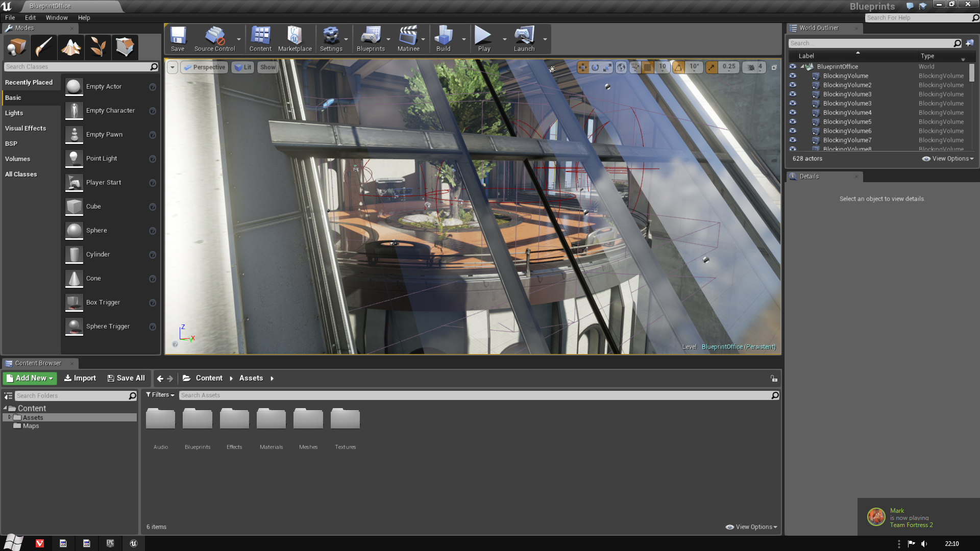Click the Import button
Image resolution: width=980 pixels, height=551 pixels.
80,378
